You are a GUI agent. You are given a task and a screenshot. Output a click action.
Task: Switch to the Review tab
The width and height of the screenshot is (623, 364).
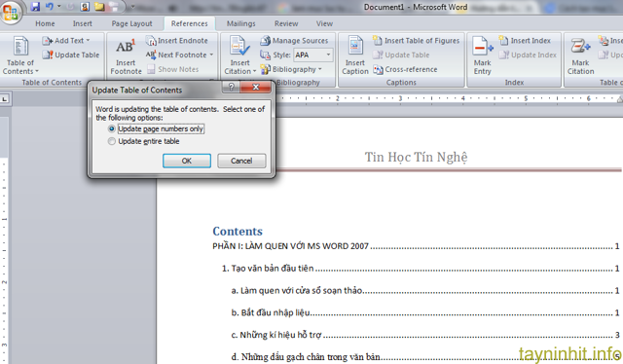(286, 23)
